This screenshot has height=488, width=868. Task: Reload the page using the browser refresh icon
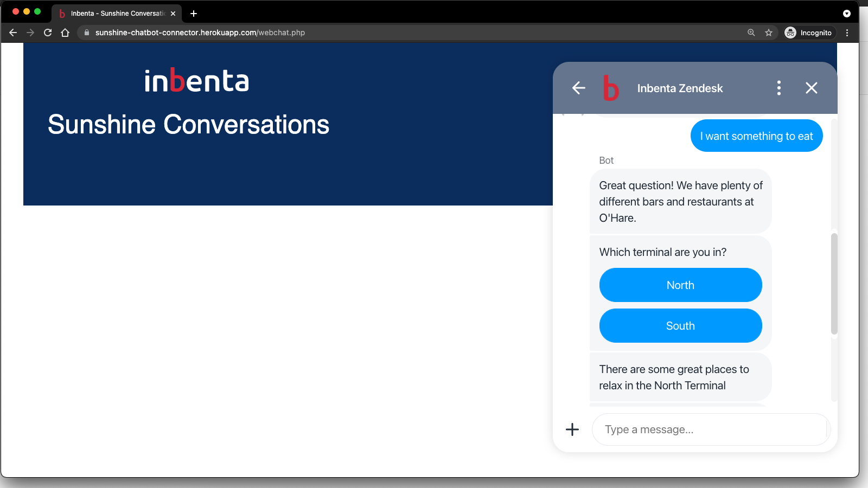[x=48, y=33]
